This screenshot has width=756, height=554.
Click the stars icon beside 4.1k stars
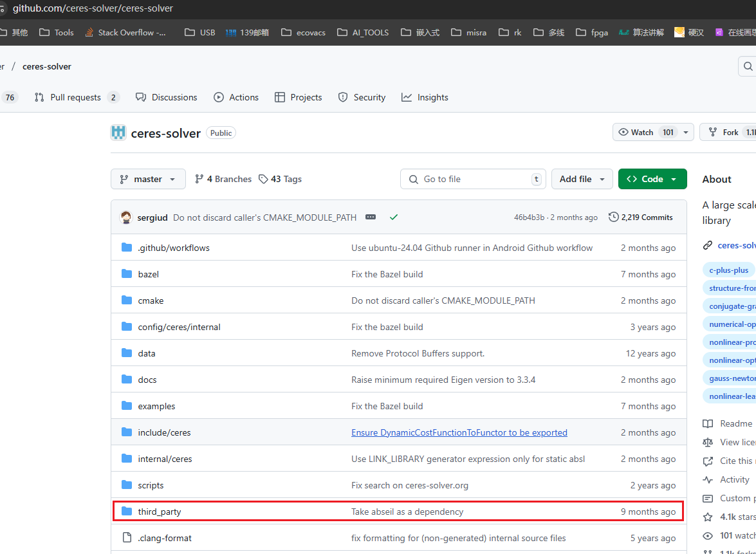tap(708, 517)
